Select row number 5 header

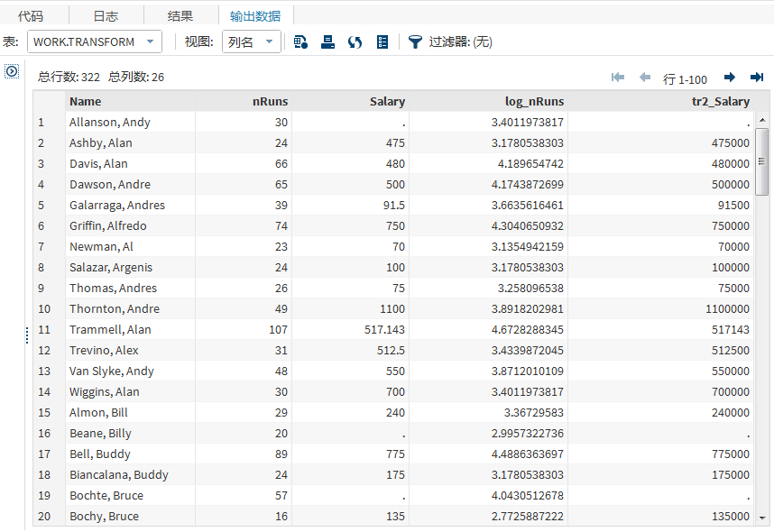pyautogui.click(x=41, y=206)
